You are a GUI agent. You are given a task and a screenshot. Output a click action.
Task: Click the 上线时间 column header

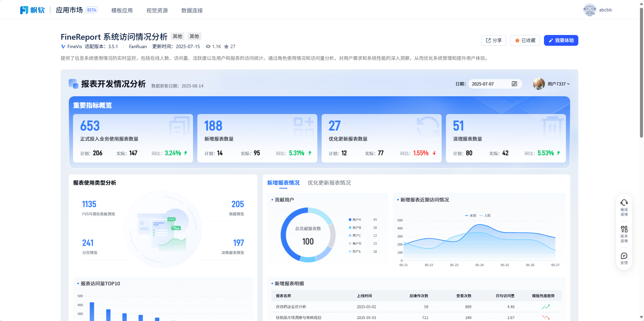coord(364,296)
